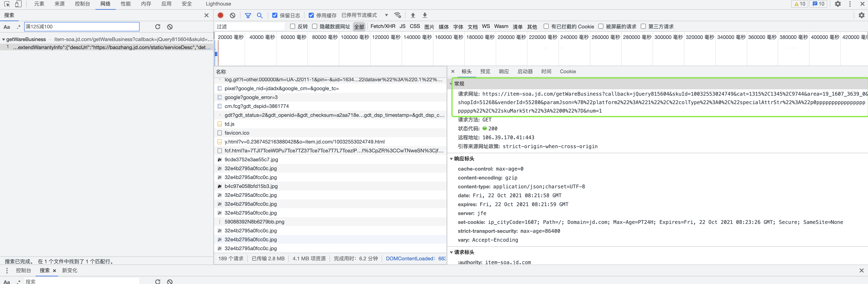
Task: Uncheck the 保留日志 checkbox
Action: click(x=275, y=15)
